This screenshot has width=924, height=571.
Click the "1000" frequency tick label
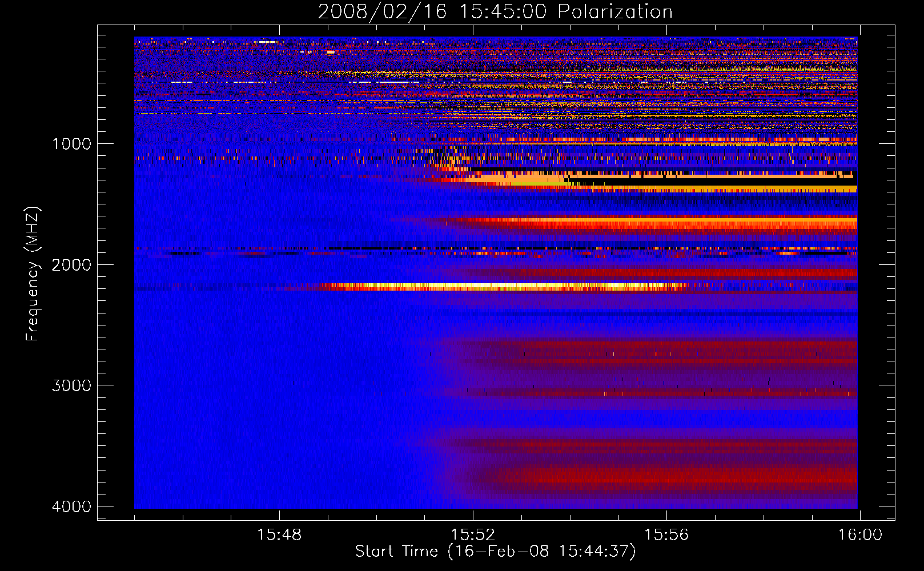coord(71,143)
